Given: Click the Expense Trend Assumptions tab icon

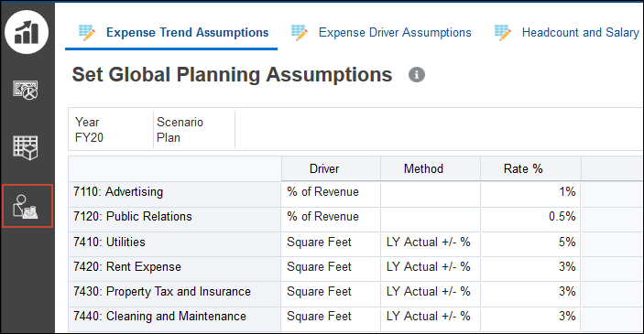Looking at the screenshot, I should click(87, 32).
